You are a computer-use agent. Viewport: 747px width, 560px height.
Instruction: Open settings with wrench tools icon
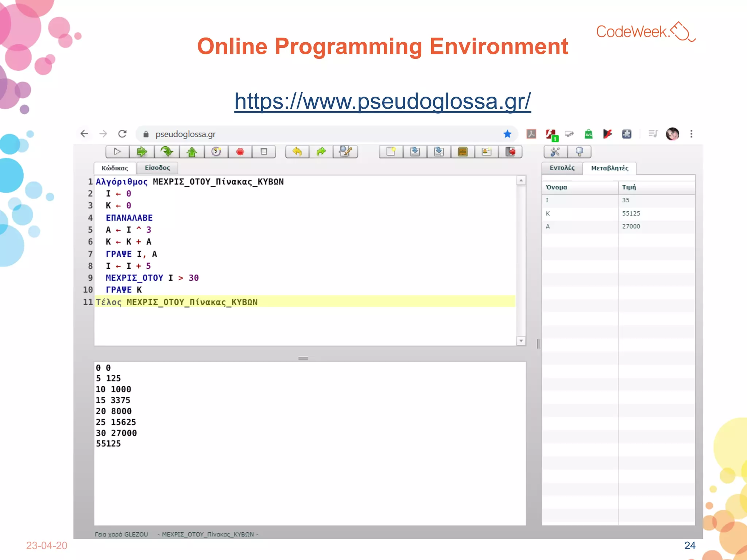[556, 152]
